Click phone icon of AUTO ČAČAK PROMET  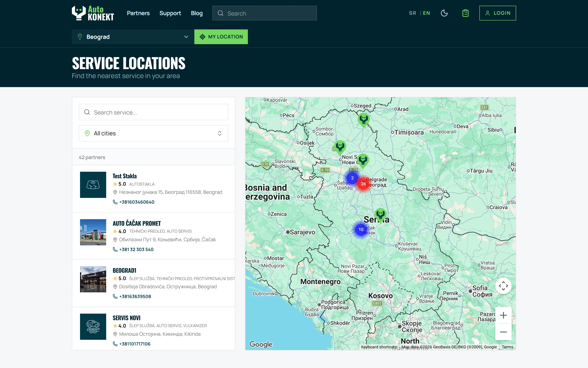[x=115, y=249]
